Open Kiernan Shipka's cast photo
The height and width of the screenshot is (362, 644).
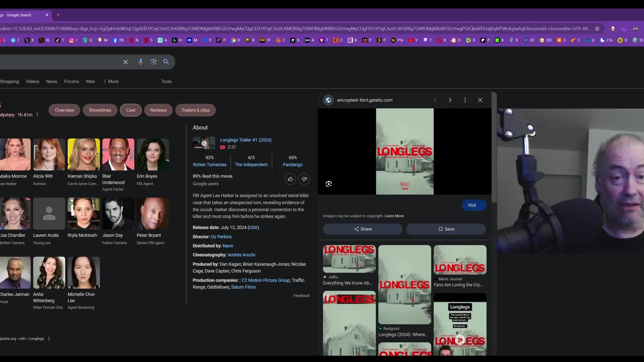coord(84,154)
